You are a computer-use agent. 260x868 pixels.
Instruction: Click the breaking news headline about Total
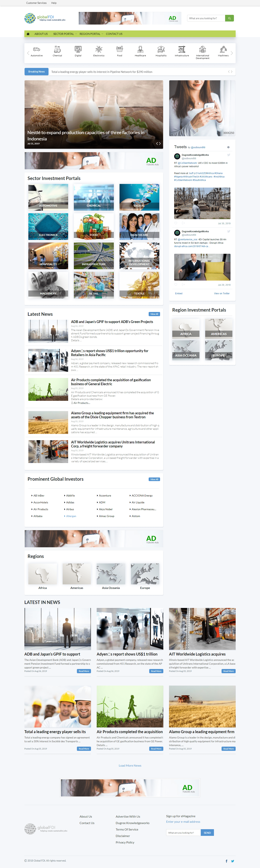pos(101,72)
